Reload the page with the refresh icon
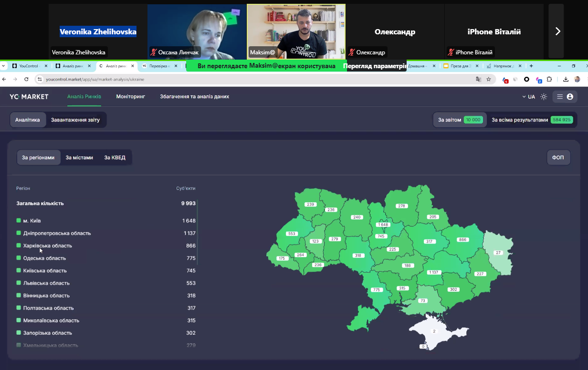 click(26, 79)
